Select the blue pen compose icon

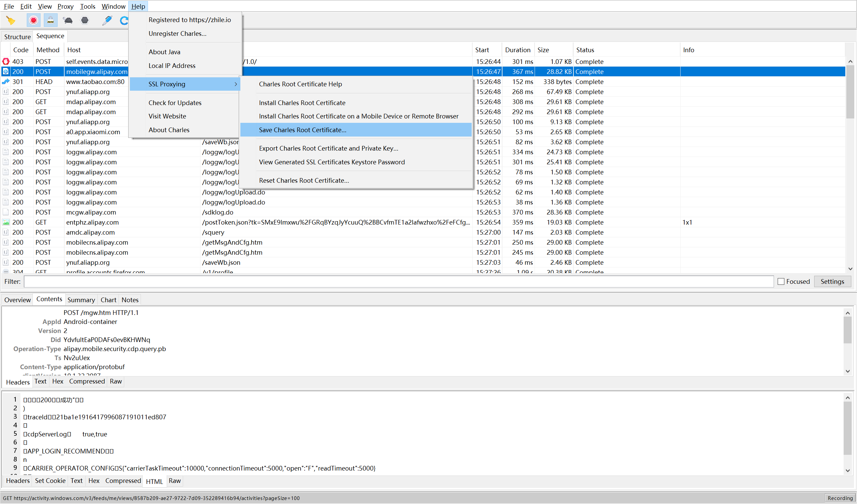[107, 20]
